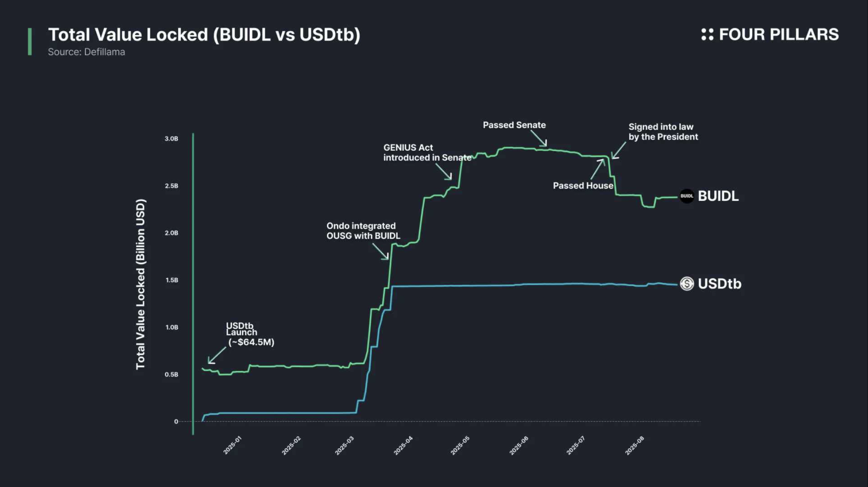Click the Passed House arrow
Image resolution: width=868 pixels, height=487 pixels.
597,169
